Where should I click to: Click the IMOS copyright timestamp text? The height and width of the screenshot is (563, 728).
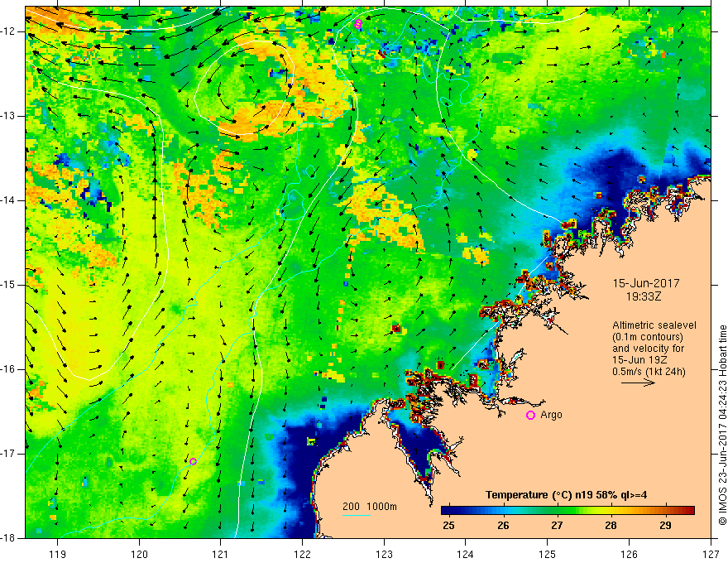(x=722, y=425)
